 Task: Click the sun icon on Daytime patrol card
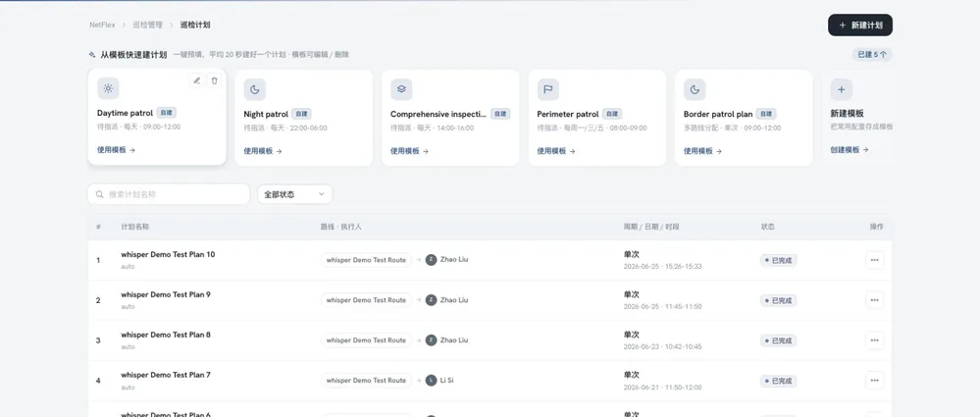tap(108, 88)
